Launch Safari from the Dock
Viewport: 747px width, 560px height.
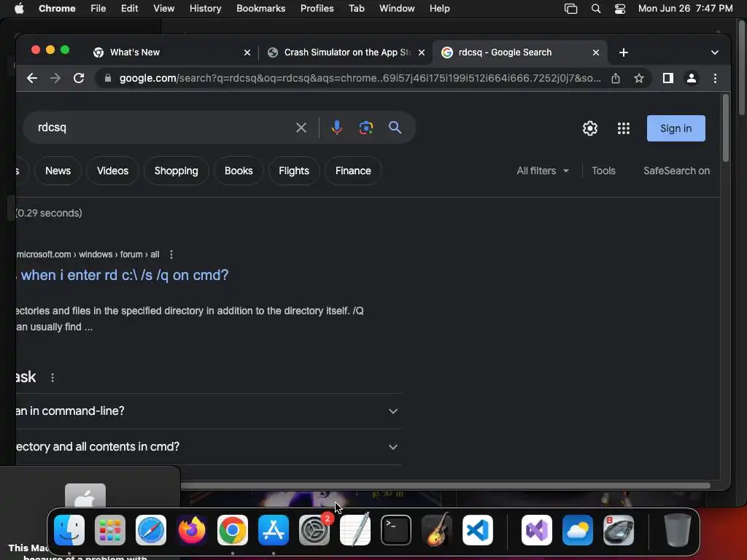click(x=151, y=530)
